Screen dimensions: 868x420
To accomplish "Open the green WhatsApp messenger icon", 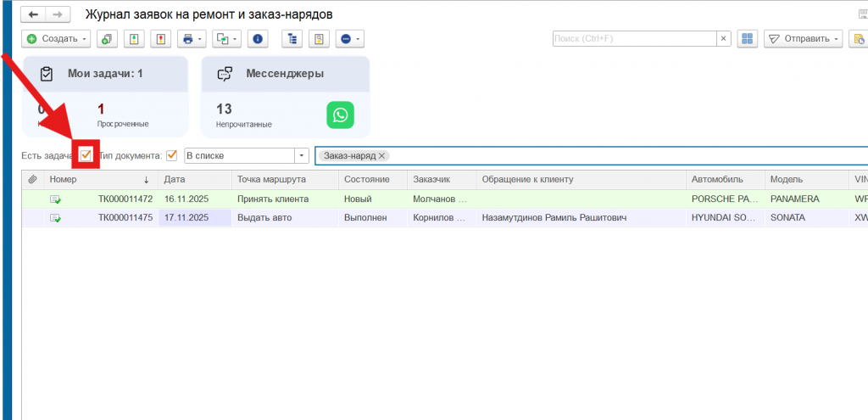I will (340, 115).
